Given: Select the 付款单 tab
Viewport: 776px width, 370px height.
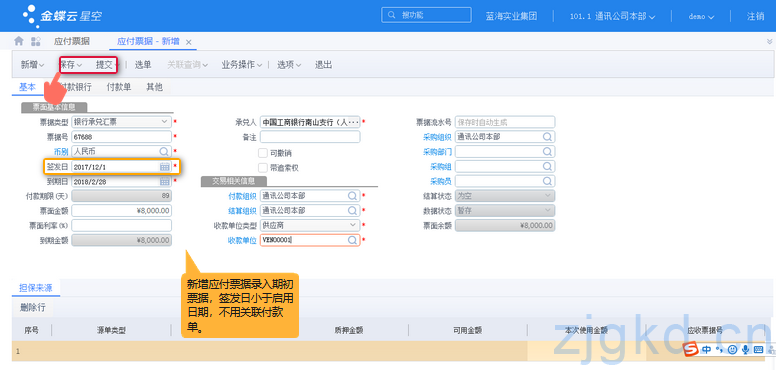Looking at the screenshot, I should 119,87.
